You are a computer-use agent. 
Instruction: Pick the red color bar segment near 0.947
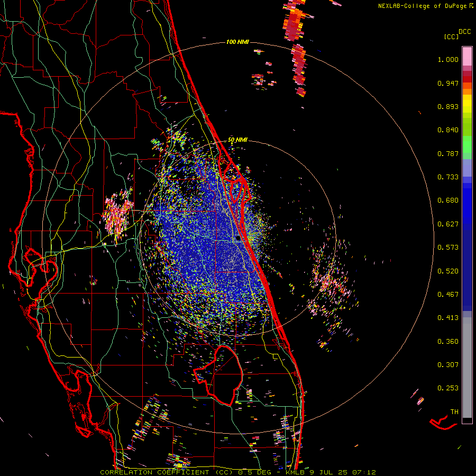tap(467, 79)
